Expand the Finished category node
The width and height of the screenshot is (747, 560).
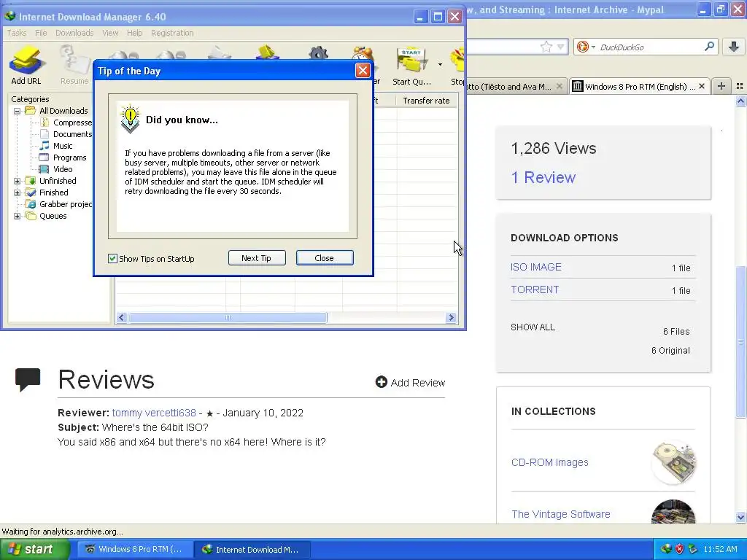point(18,192)
